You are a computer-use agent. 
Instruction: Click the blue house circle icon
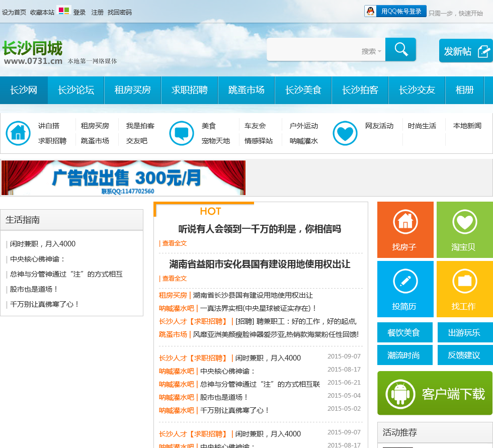(x=18, y=133)
